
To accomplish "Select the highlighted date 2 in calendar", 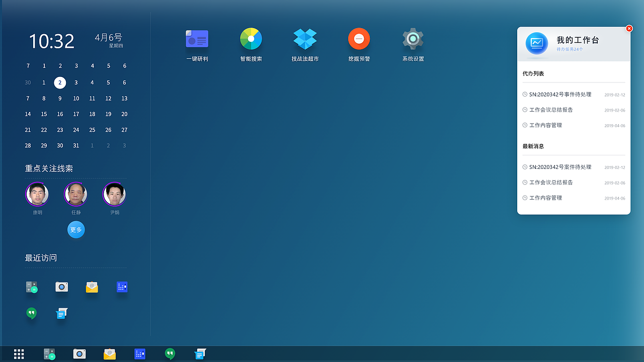I will (60, 82).
